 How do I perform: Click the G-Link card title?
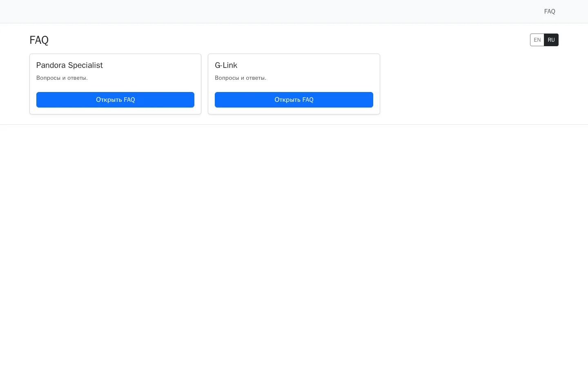click(x=226, y=65)
